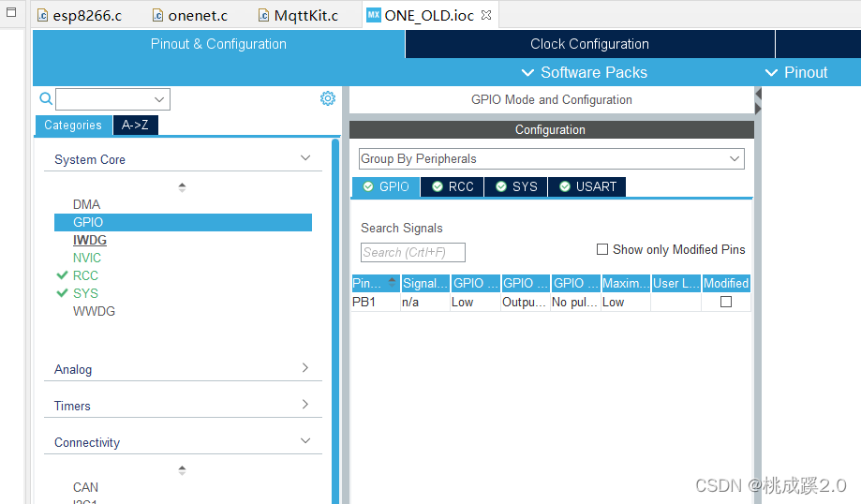This screenshot has width=861, height=504.
Task: Minimize the left side panel
Action: (11, 12)
